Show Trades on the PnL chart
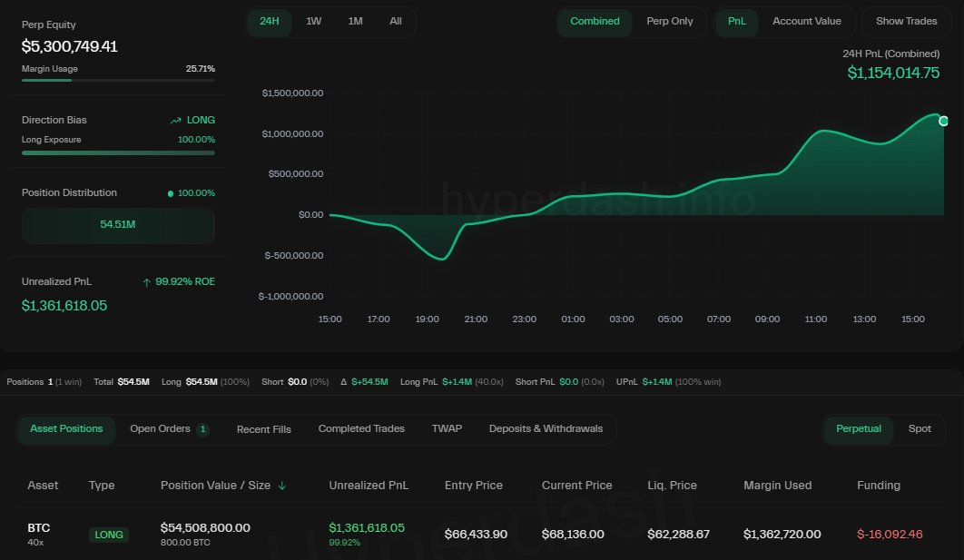 tap(906, 22)
